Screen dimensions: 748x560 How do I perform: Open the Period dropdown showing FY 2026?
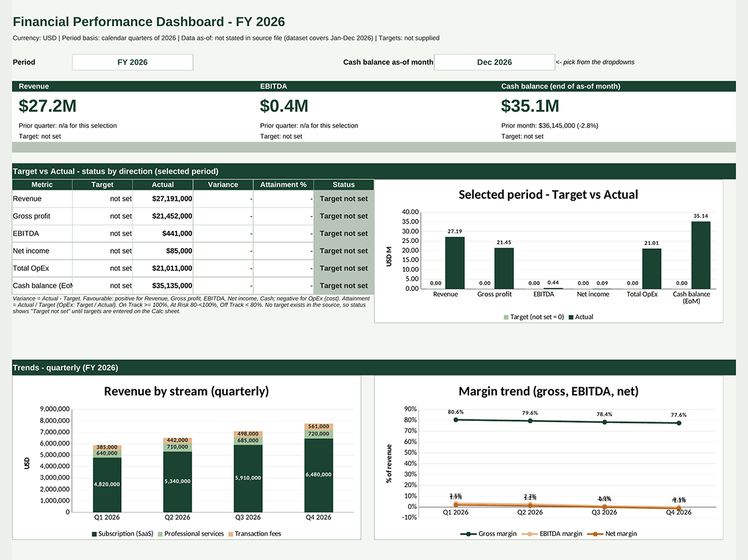click(x=132, y=62)
